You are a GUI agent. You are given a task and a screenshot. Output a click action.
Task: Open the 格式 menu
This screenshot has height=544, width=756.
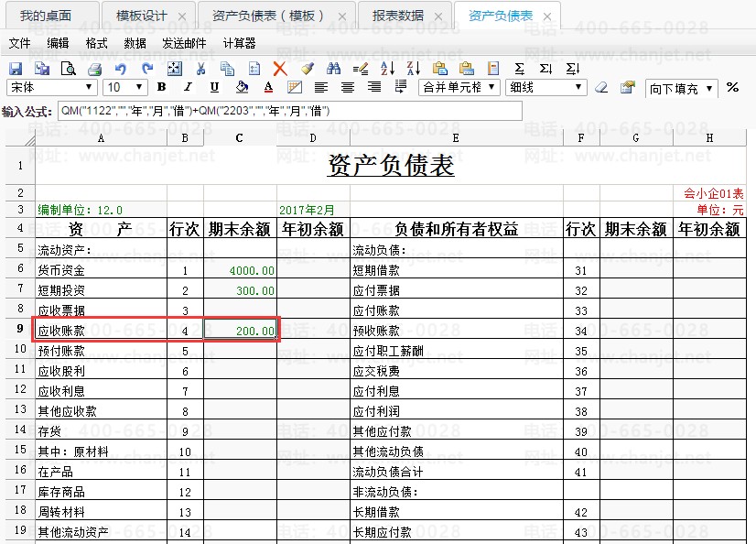(x=96, y=43)
